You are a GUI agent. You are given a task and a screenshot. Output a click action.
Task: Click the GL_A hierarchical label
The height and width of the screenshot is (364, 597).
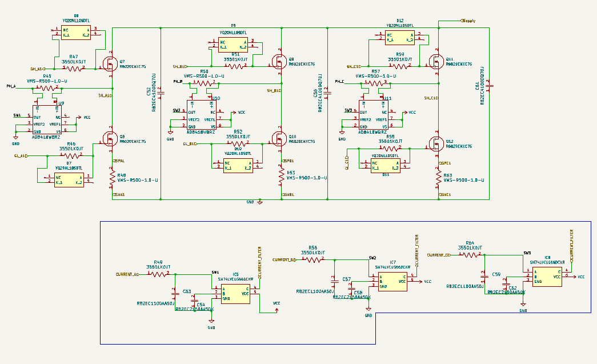(x=21, y=156)
